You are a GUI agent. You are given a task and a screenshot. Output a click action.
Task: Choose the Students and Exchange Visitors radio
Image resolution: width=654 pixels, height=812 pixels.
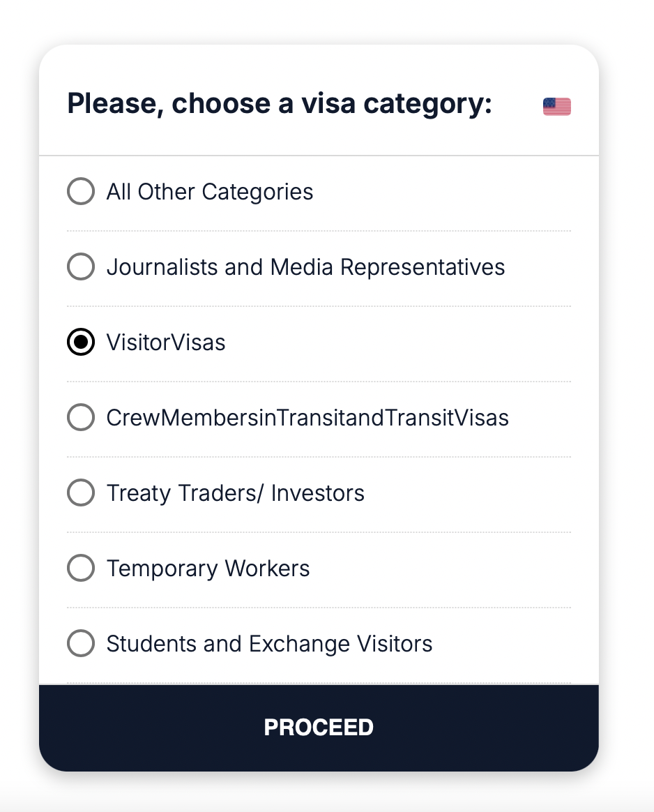point(81,643)
